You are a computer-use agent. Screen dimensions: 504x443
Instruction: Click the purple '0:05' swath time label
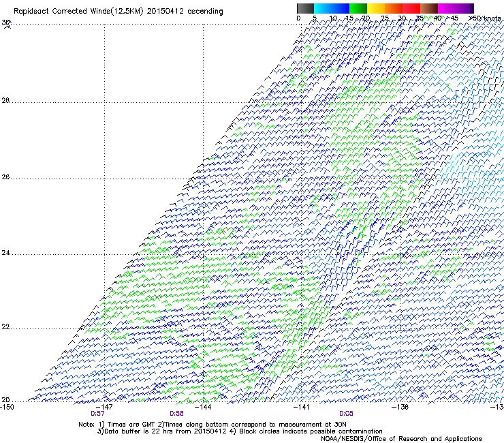pos(346,414)
